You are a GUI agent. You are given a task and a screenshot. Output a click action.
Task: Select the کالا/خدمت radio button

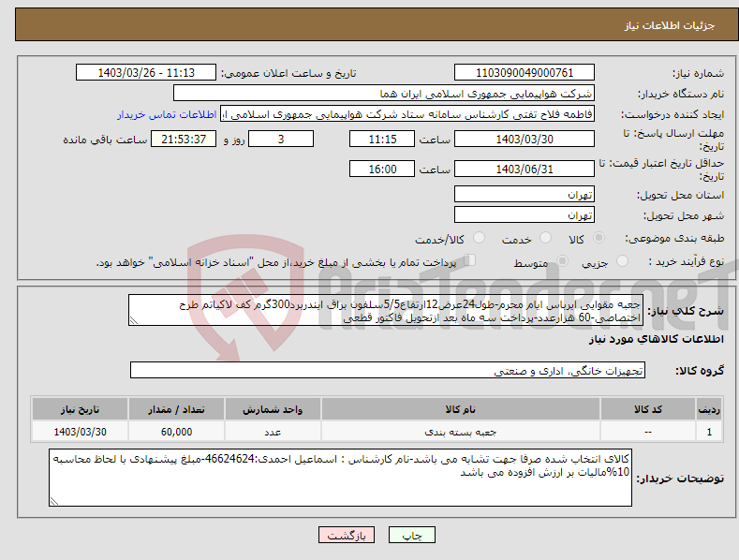click(479, 238)
